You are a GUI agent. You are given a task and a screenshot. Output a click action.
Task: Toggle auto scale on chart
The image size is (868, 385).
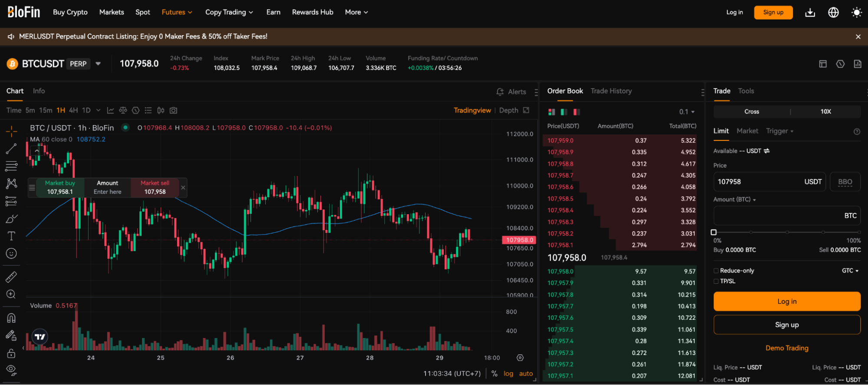coord(526,374)
